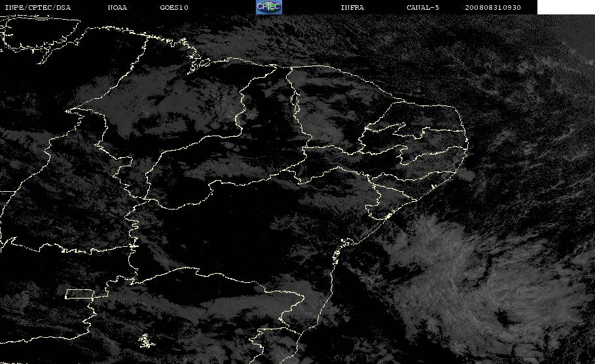Viewport: 595px width, 364px height.
Task: Click the white box beside the timestamp
Action: [x=566, y=7]
